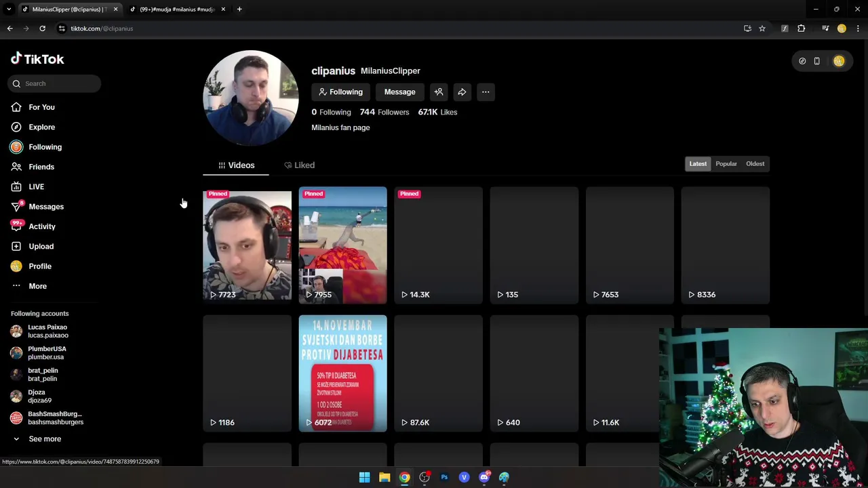Open Discord from the taskbar
The width and height of the screenshot is (868, 488).
click(484, 477)
